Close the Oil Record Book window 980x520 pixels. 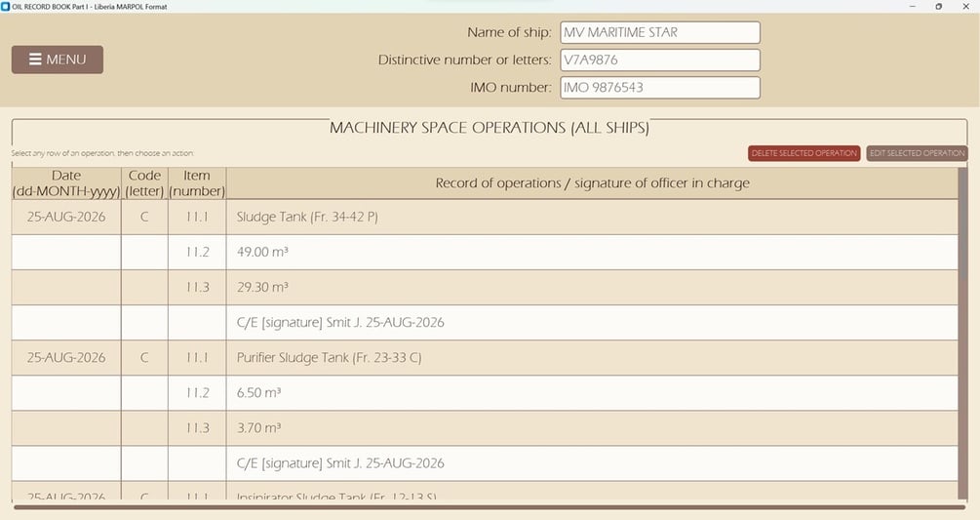point(965,6)
